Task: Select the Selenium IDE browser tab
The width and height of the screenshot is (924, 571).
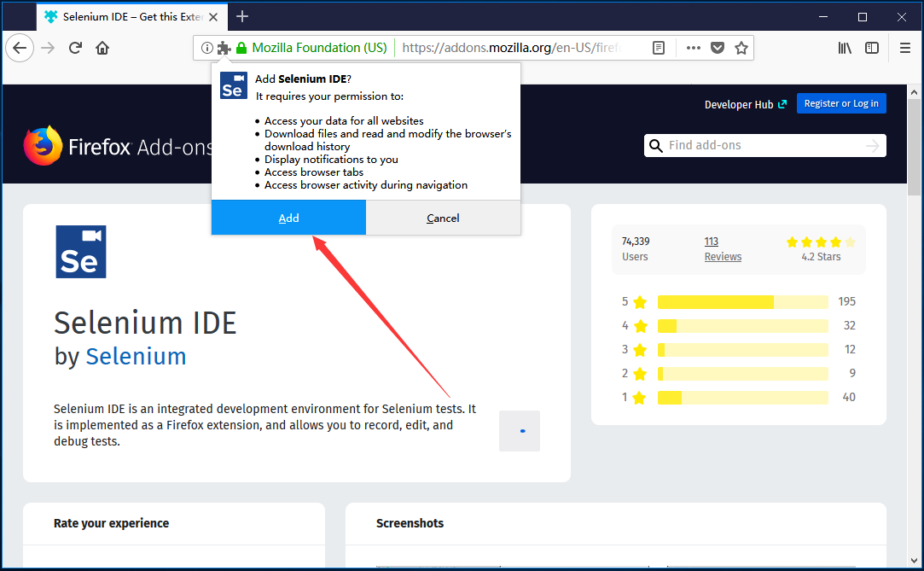Action: tap(131, 17)
